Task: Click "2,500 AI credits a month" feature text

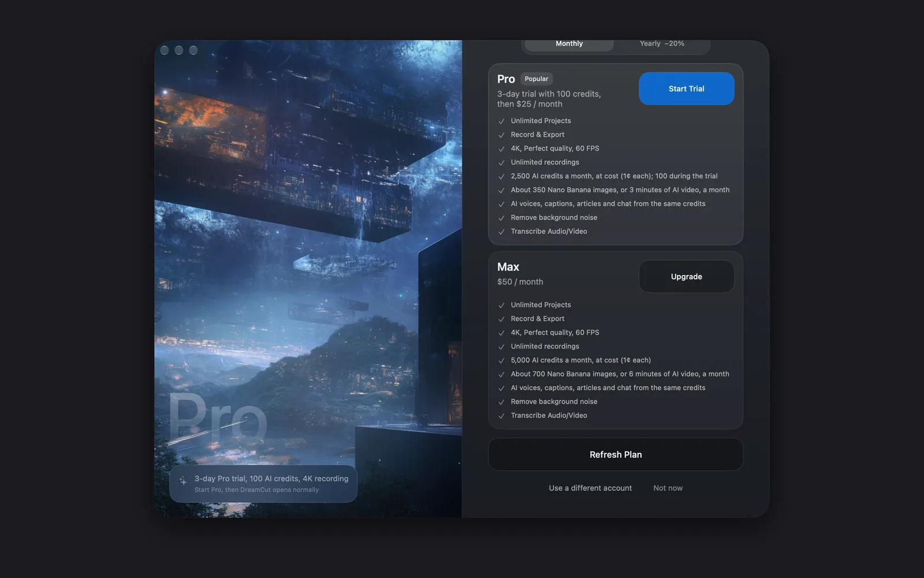Action: click(x=614, y=176)
